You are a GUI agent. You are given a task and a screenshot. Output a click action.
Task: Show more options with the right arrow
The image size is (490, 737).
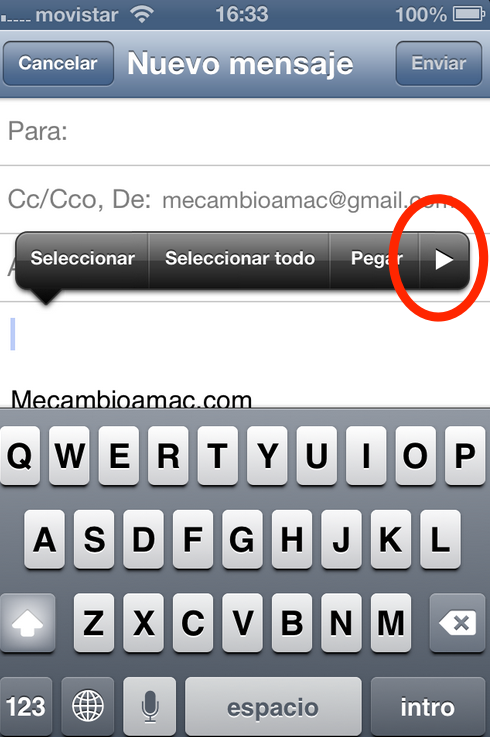pos(443,259)
